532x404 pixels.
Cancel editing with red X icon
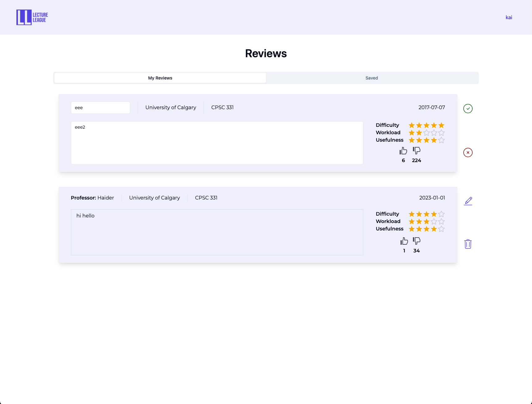coord(468,153)
